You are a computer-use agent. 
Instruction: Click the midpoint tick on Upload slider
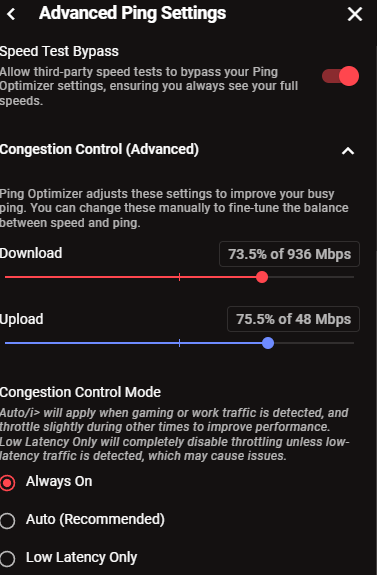coord(179,343)
